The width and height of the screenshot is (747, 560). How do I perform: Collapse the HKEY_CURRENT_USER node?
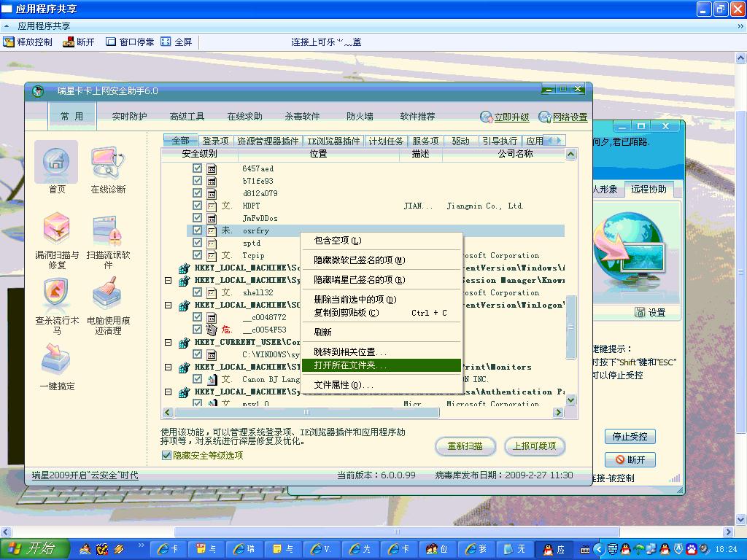(169, 343)
